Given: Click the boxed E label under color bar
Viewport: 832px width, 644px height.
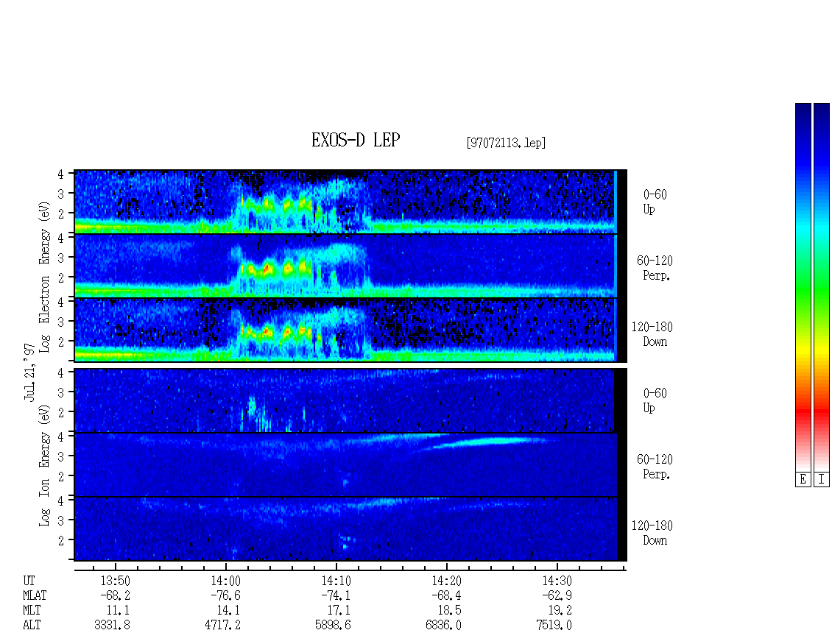Looking at the screenshot, I should click(x=803, y=480).
